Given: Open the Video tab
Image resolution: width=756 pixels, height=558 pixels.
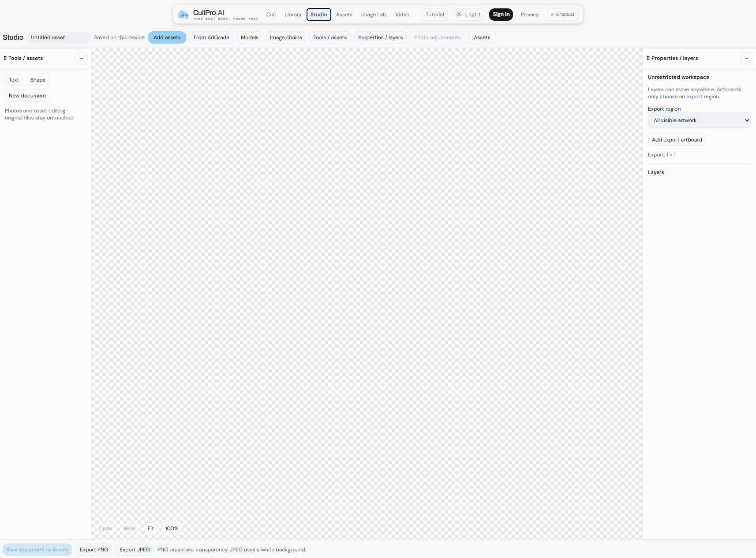Looking at the screenshot, I should click(x=402, y=15).
